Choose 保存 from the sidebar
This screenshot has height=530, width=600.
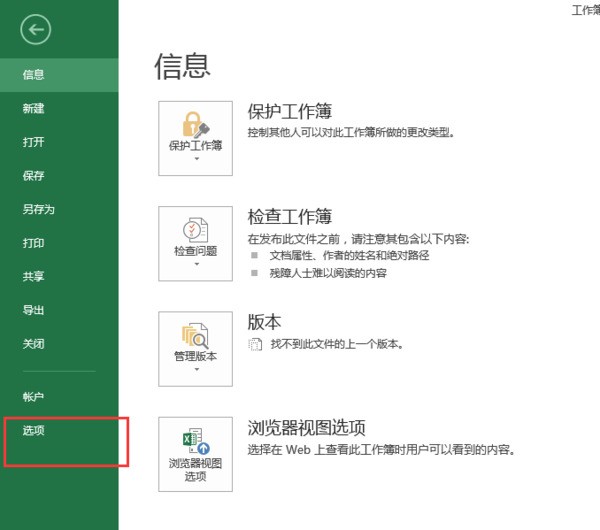(x=34, y=176)
